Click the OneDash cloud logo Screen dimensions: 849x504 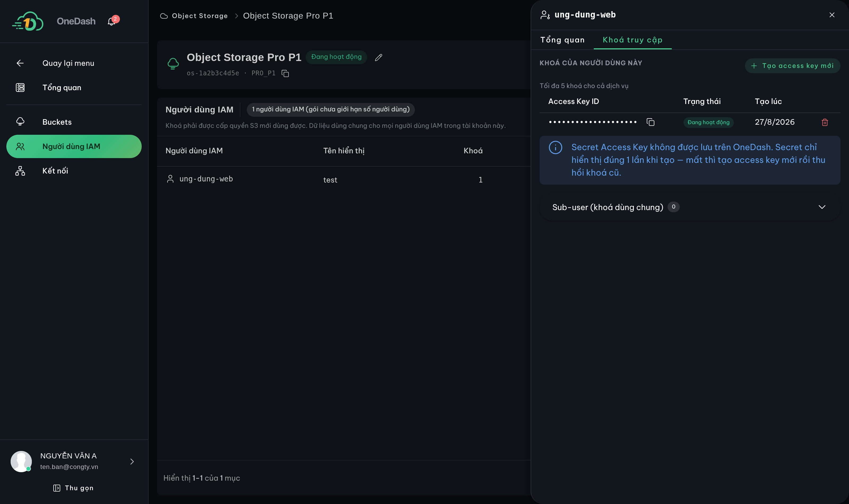28,21
